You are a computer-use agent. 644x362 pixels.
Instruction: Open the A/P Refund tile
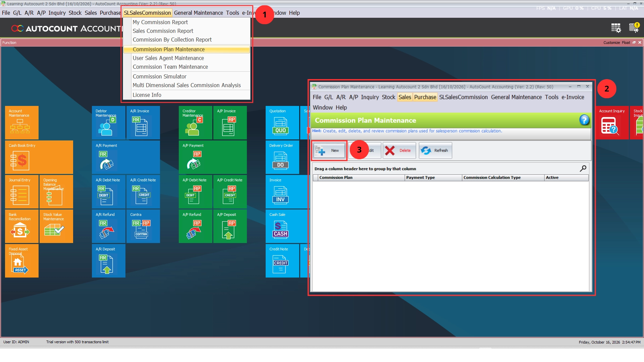click(x=196, y=226)
